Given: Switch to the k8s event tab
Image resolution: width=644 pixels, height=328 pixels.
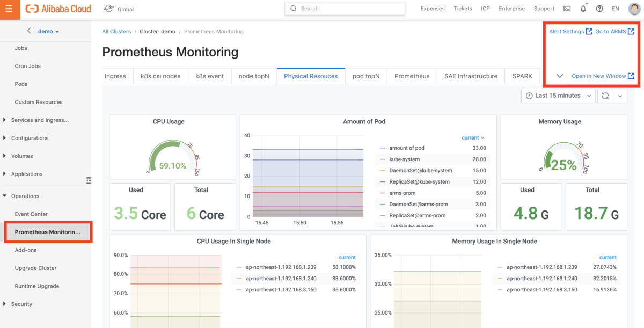Looking at the screenshot, I should point(210,76).
